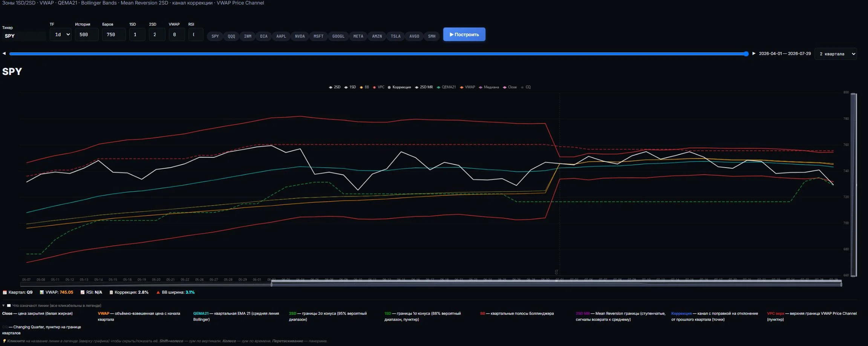Open the '2 квартала' range dropdown
Screen dimensions: 868x346
[x=836, y=54]
